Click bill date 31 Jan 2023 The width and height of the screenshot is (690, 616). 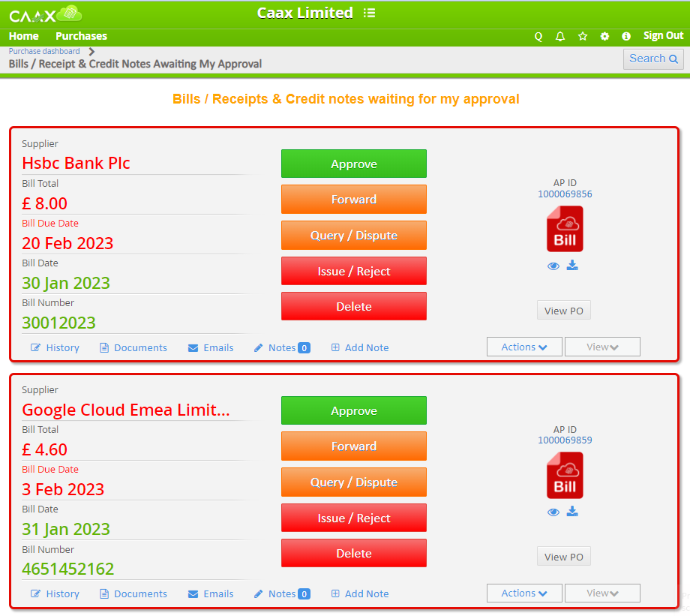coord(66,529)
